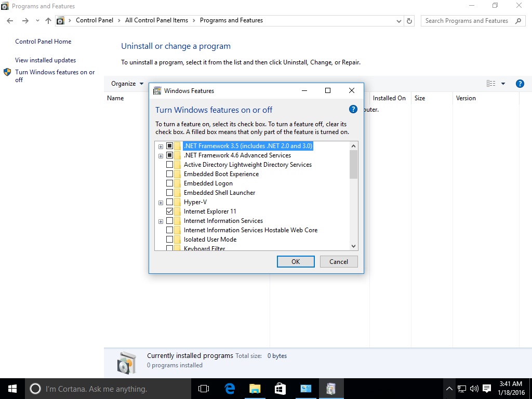
Task: Sort by the Name column header
Action: 115,98
